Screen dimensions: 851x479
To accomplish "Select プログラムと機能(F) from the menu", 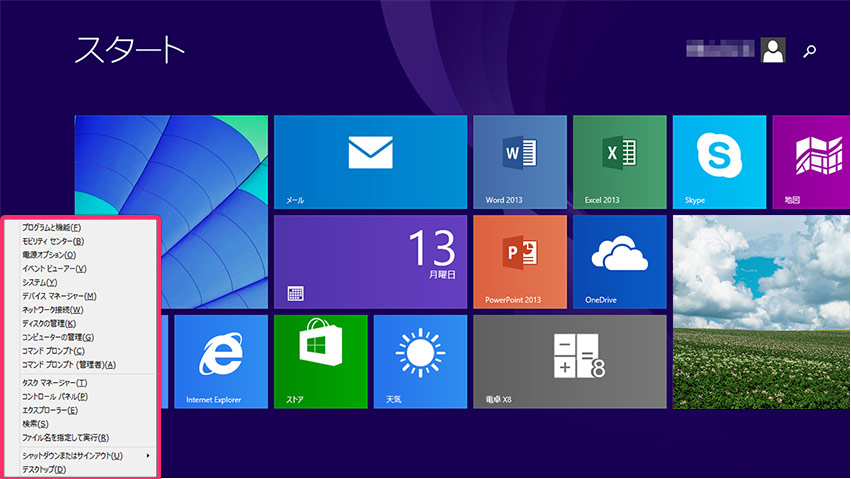I will [x=52, y=227].
